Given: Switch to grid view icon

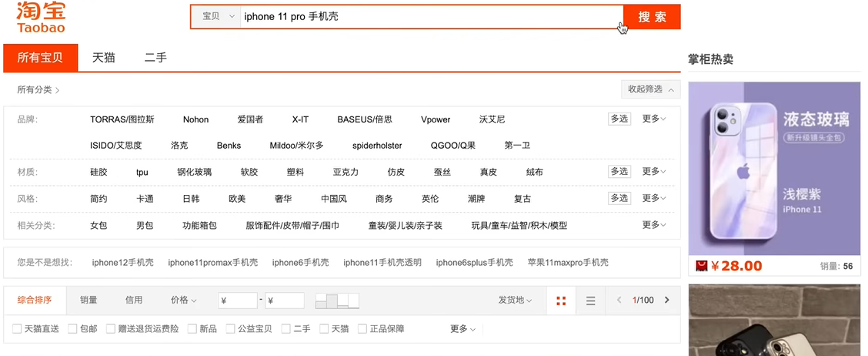Looking at the screenshot, I should click(561, 301).
